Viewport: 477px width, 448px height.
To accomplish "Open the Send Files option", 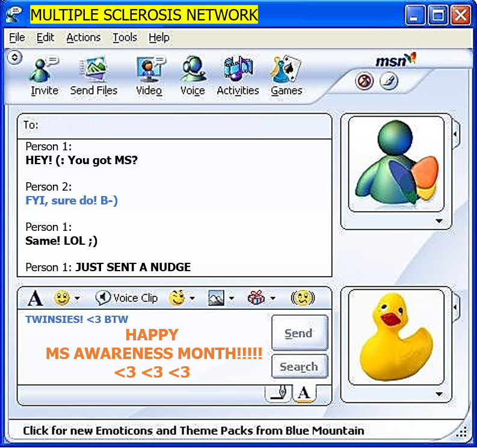I will click(x=94, y=76).
